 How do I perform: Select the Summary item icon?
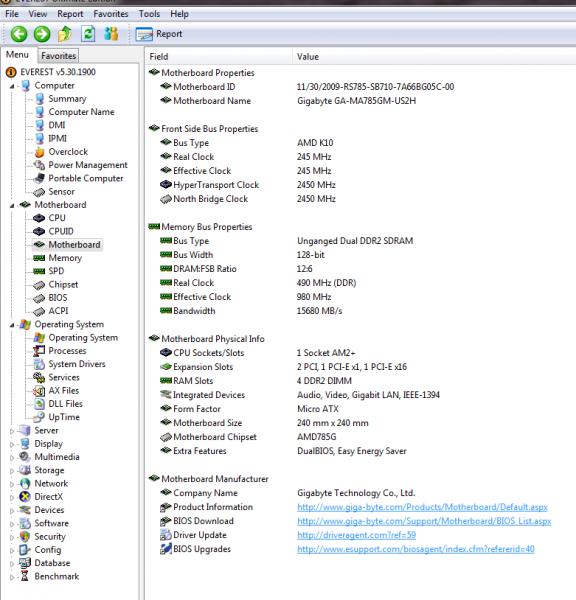pyautogui.click(x=39, y=99)
